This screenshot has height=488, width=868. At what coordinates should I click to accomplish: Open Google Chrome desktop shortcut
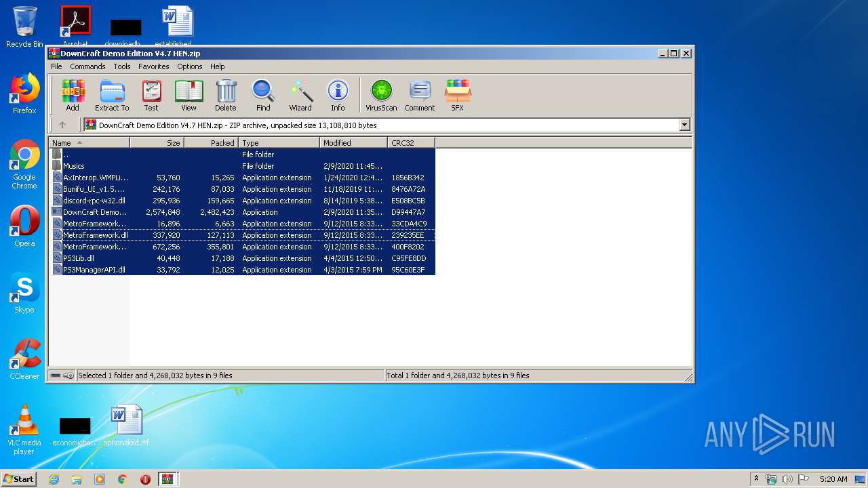[x=24, y=165]
